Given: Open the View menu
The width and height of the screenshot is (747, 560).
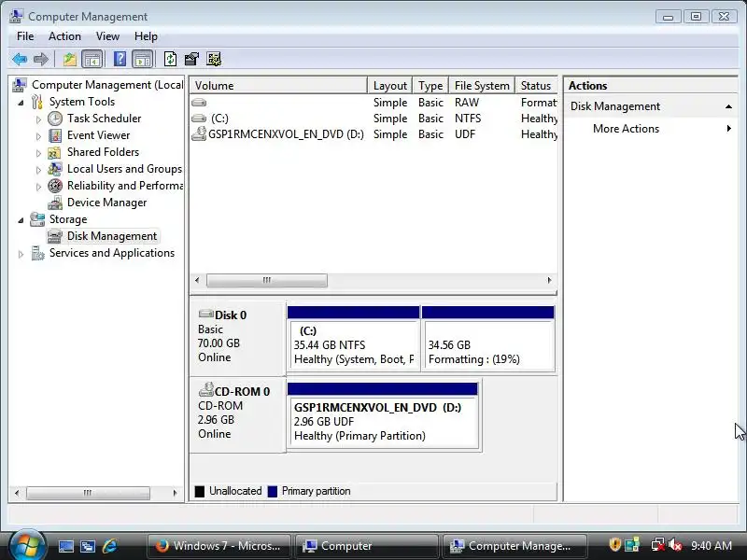Looking at the screenshot, I should (107, 36).
